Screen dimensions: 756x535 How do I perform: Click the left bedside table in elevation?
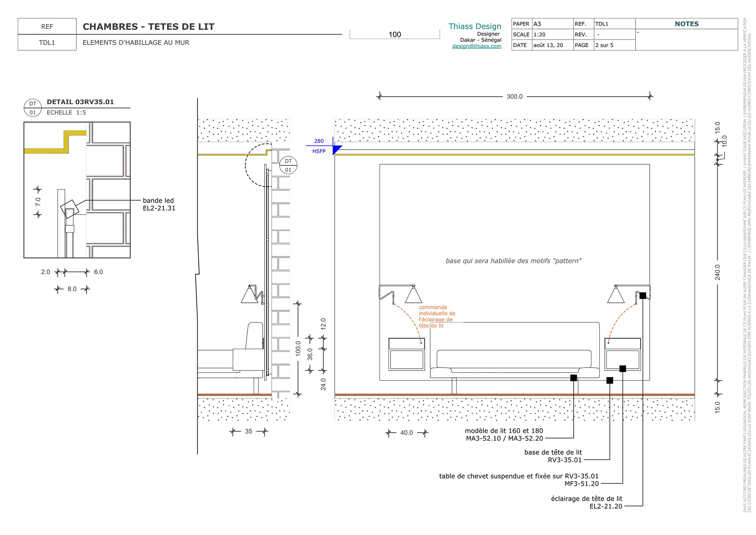[x=407, y=354]
